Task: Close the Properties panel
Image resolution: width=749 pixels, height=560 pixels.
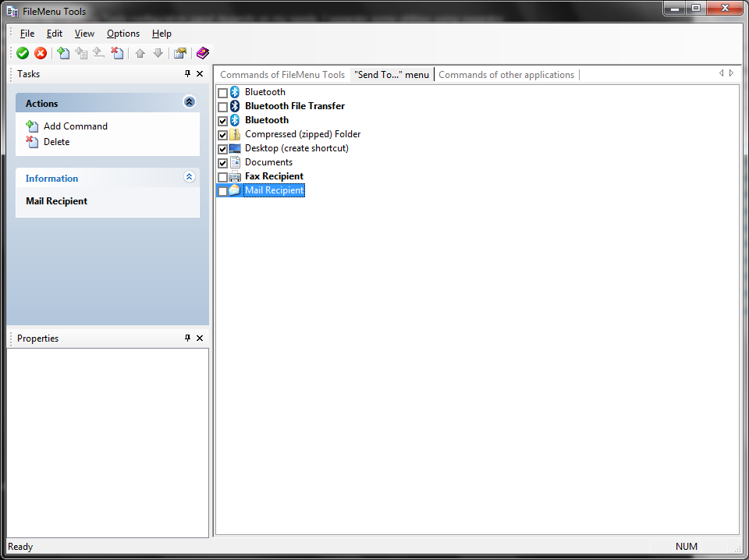Action: click(200, 338)
